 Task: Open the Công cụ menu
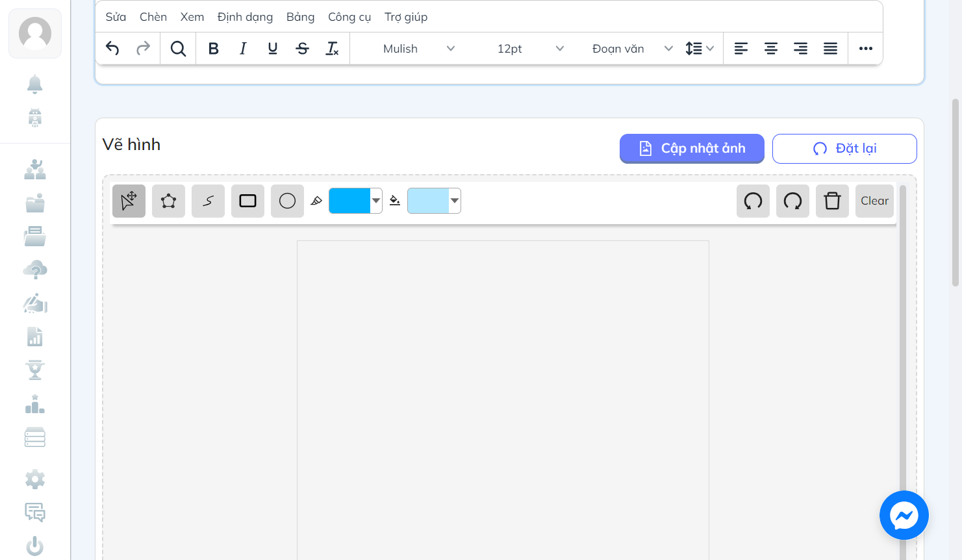tap(349, 17)
